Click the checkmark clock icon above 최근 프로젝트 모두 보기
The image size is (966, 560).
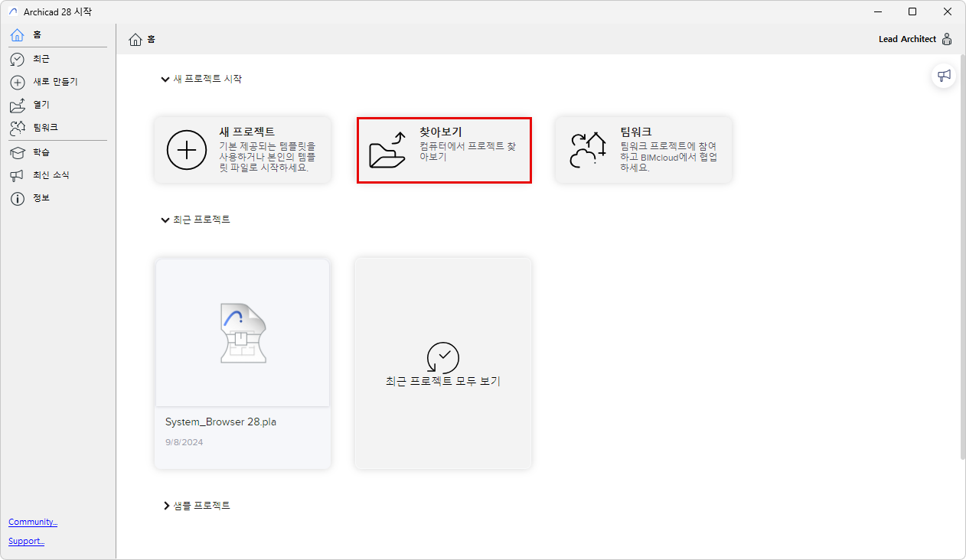click(443, 357)
